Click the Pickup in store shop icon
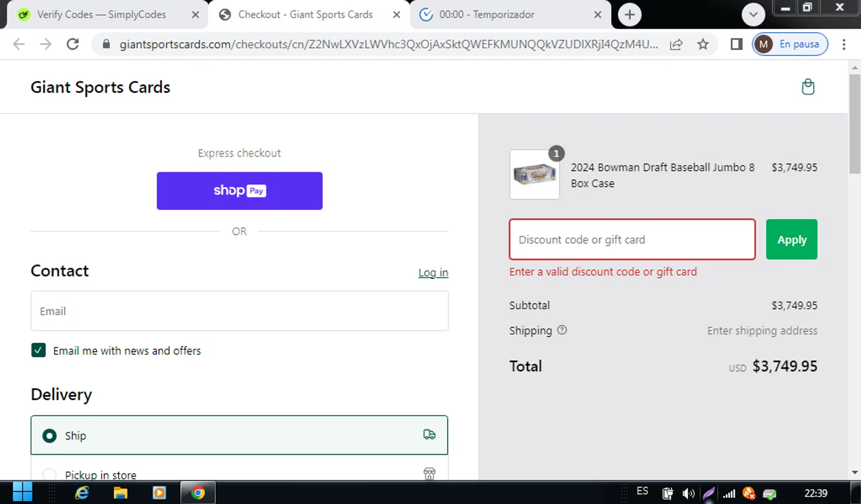Image resolution: width=861 pixels, height=504 pixels. pyautogui.click(x=429, y=474)
